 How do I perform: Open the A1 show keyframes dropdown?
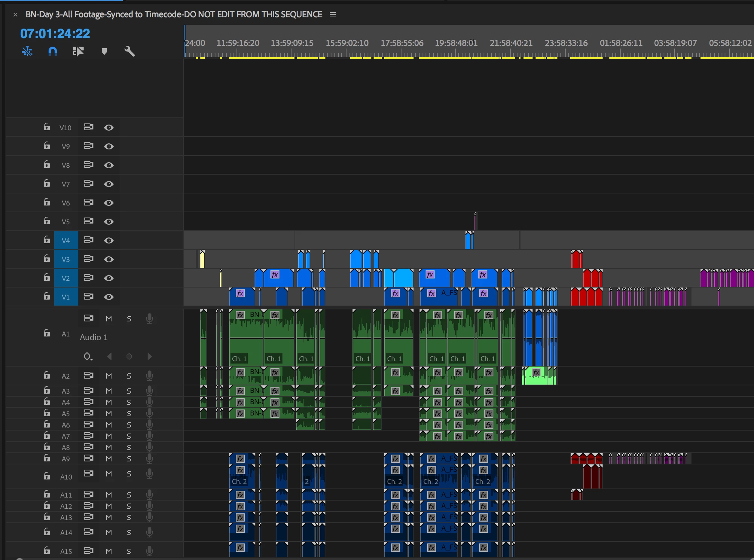click(88, 356)
